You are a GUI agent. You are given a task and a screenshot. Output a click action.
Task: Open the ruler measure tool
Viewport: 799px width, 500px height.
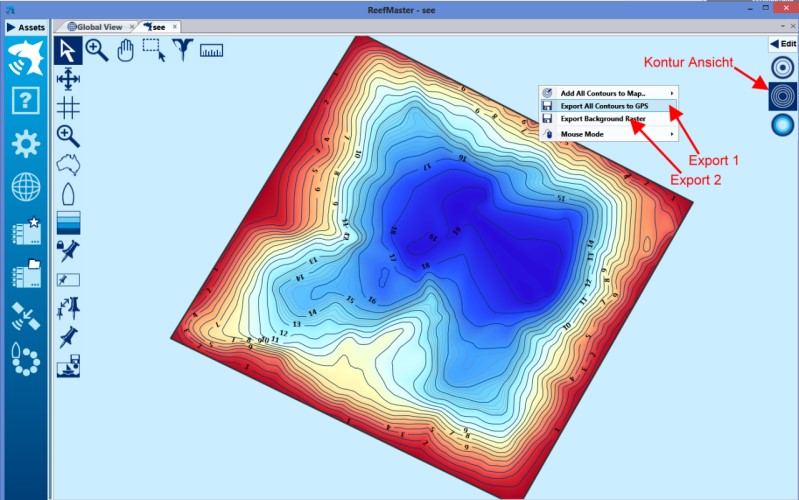(x=211, y=50)
